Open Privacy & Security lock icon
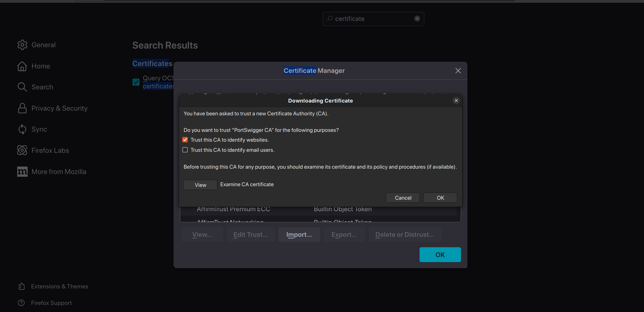 coord(22,108)
